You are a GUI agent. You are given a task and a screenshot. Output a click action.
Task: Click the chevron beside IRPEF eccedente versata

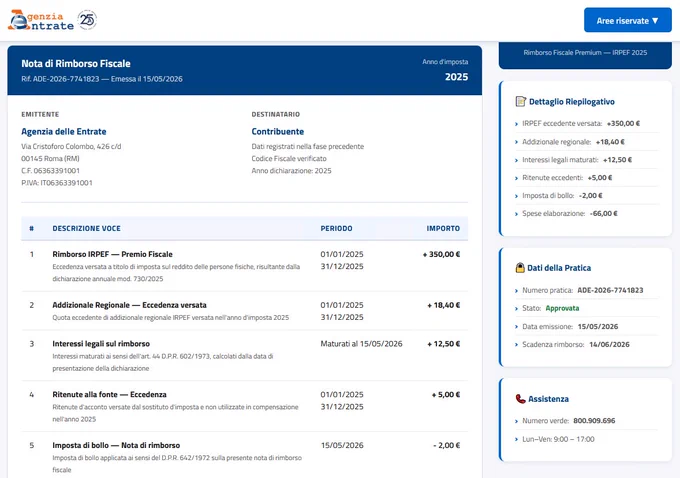[516, 124]
